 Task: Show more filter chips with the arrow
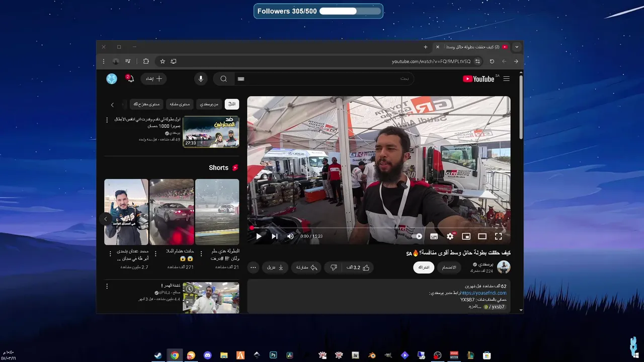112,105
